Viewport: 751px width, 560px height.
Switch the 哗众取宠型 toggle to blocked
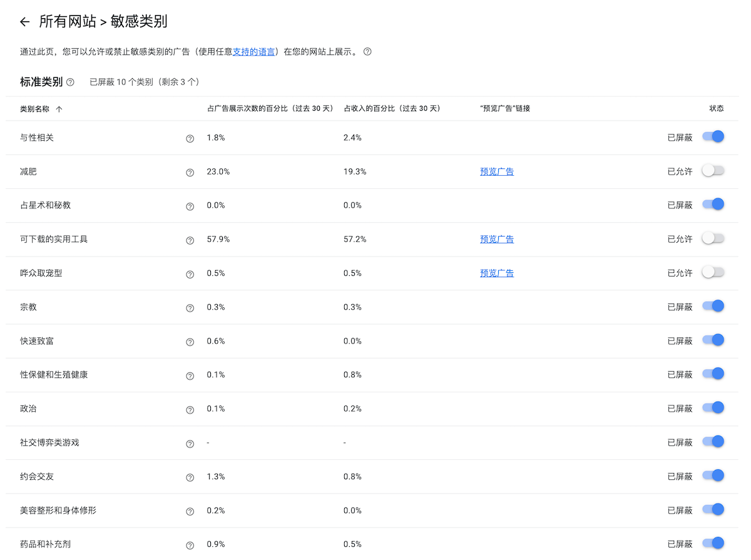point(713,272)
